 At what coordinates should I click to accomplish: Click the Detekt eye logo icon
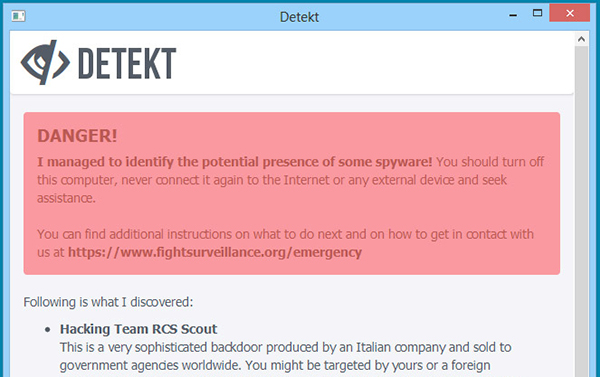[x=45, y=62]
